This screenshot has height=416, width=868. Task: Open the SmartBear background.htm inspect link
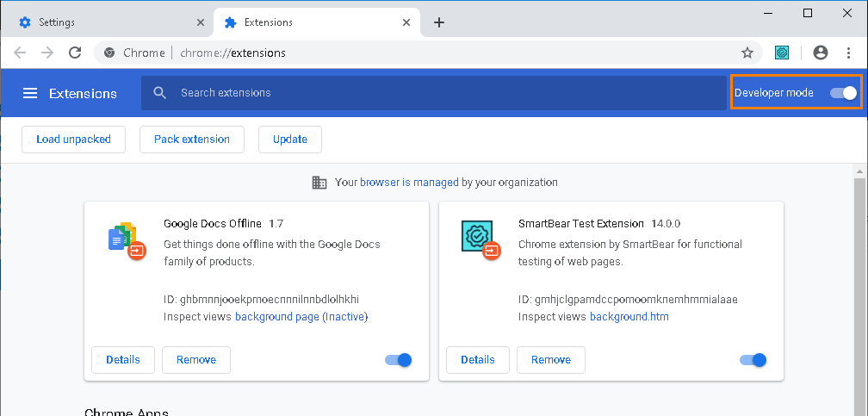point(629,317)
